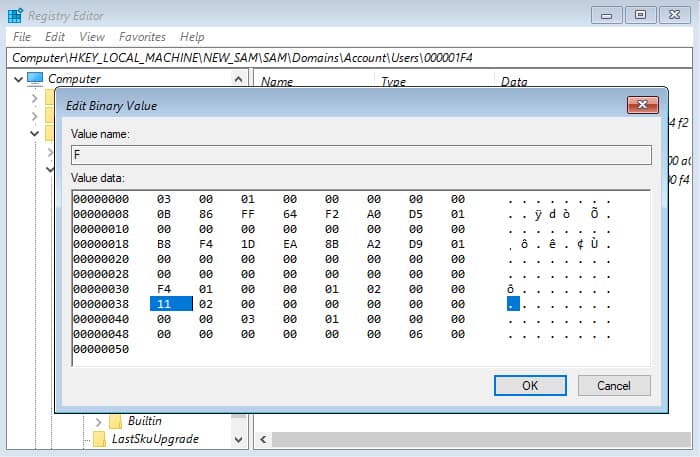
Task: Click the registry path address bar
Action: coord(350,58)
